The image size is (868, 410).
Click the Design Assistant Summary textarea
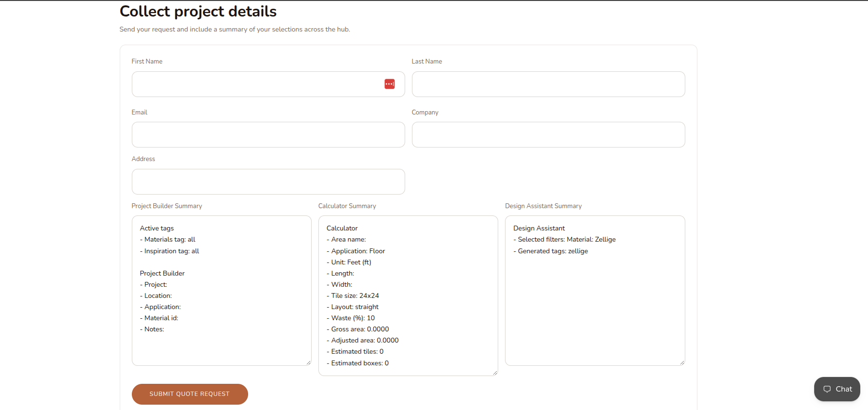pyautogui.click(x=595, y=291)
